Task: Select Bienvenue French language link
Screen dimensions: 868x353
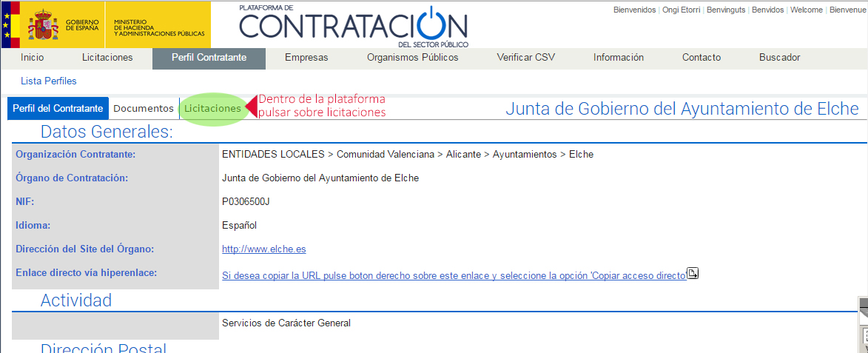Action: pyautogui.click(x=848, y=10)
